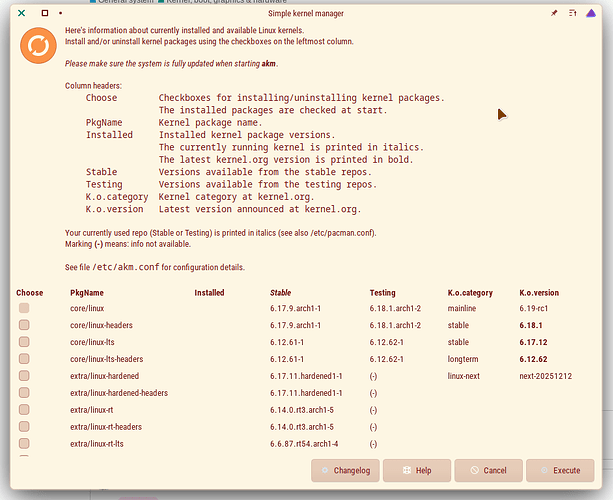The height and width of the screenshot is (500, 613).
Task: Click the Simple kernel manager title
Action: pyautogui.click(x=306, y=13)
